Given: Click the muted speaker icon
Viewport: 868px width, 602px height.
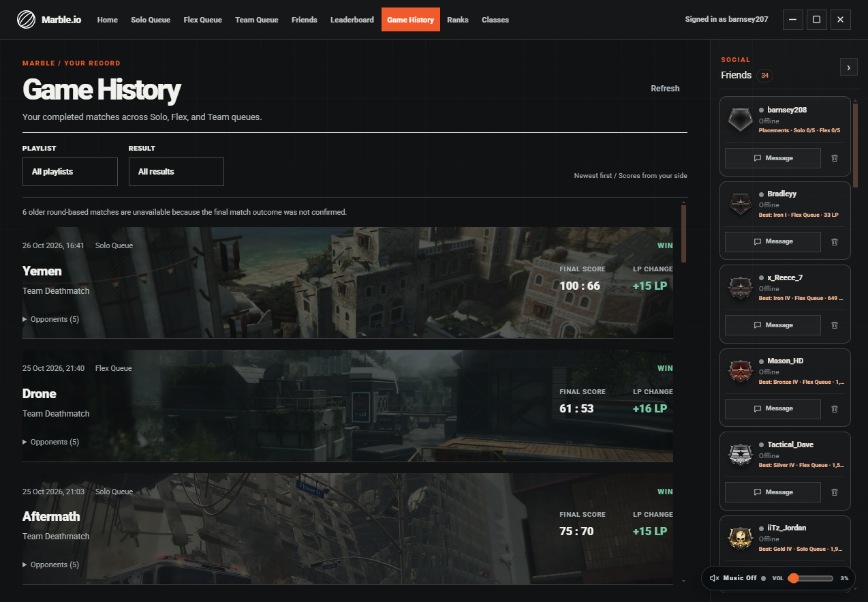Looking at the screenshot, I should (714, 578).
